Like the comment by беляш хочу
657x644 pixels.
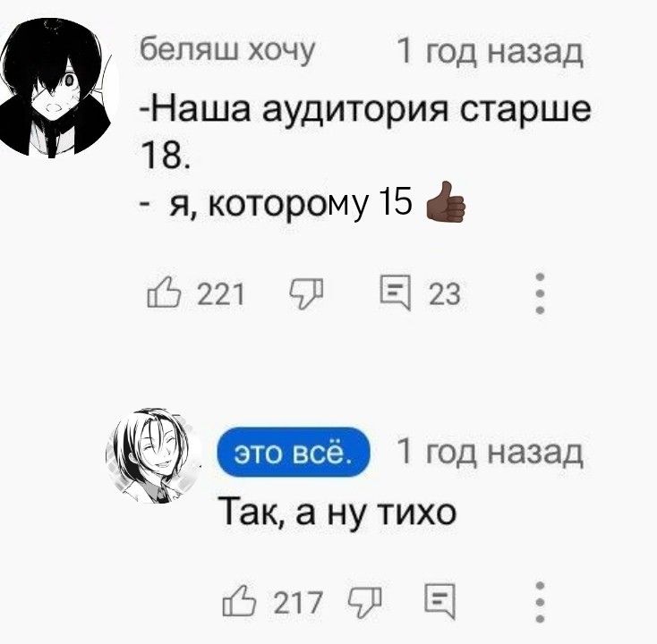pyautogui.click(x=164, y=292)
